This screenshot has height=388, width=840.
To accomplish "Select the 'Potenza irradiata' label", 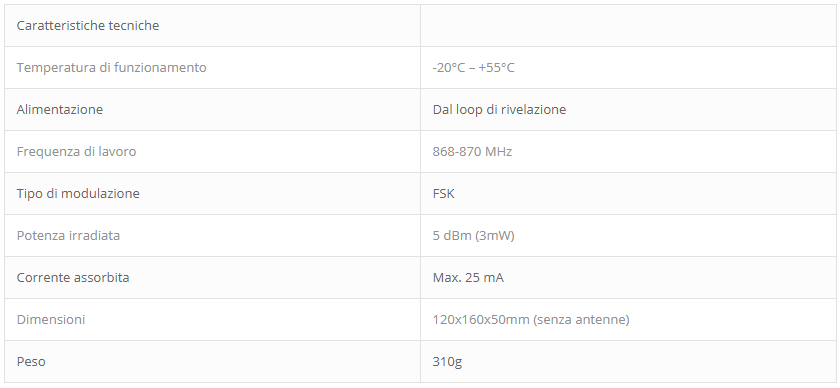I will point(68,235).
